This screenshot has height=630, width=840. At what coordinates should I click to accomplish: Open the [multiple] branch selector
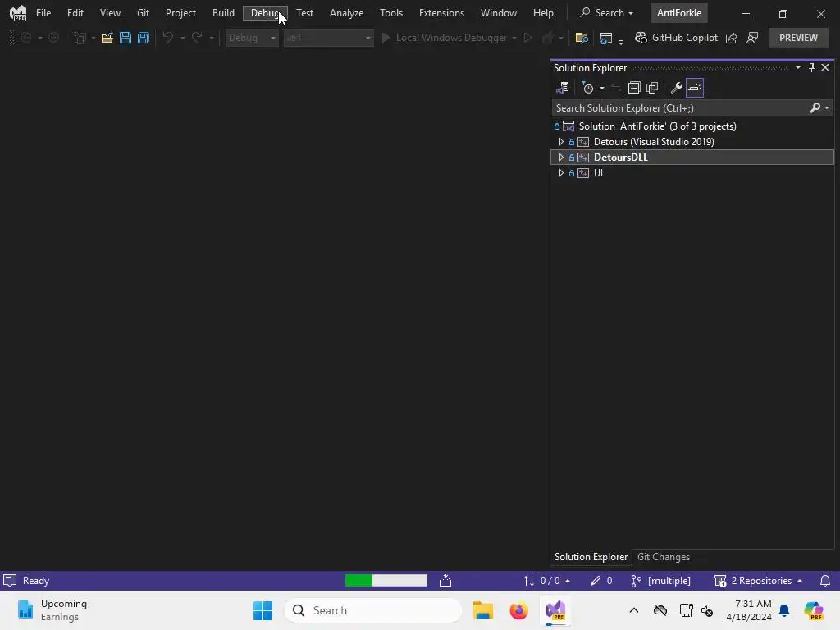[661, 581]
